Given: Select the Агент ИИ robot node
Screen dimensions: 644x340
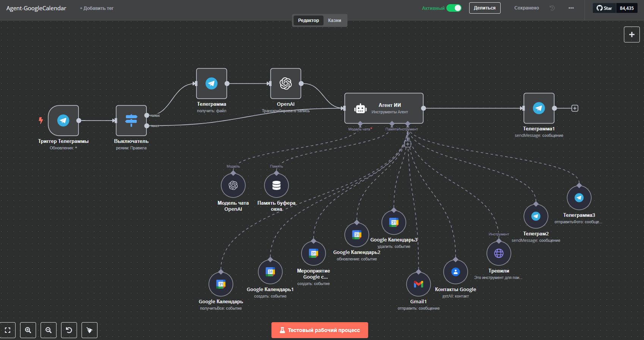Looking at the screenshot, I should (383, 108).
